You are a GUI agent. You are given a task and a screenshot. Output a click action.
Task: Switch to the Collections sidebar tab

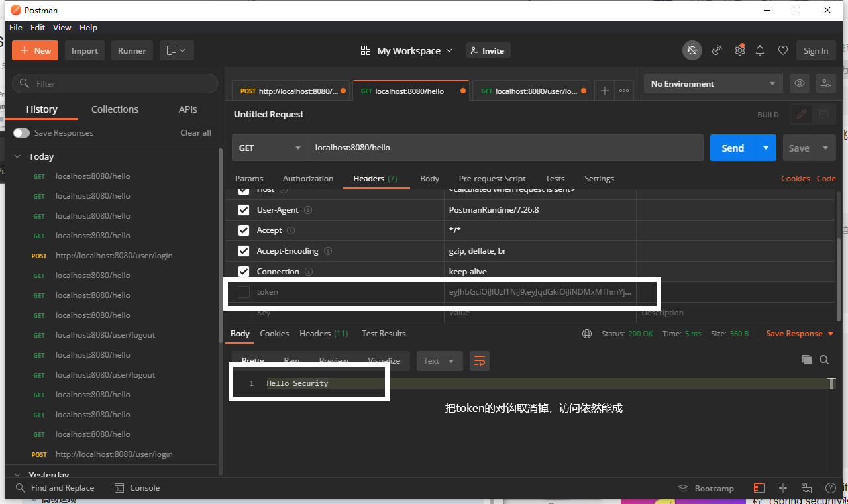click(115, 109)
